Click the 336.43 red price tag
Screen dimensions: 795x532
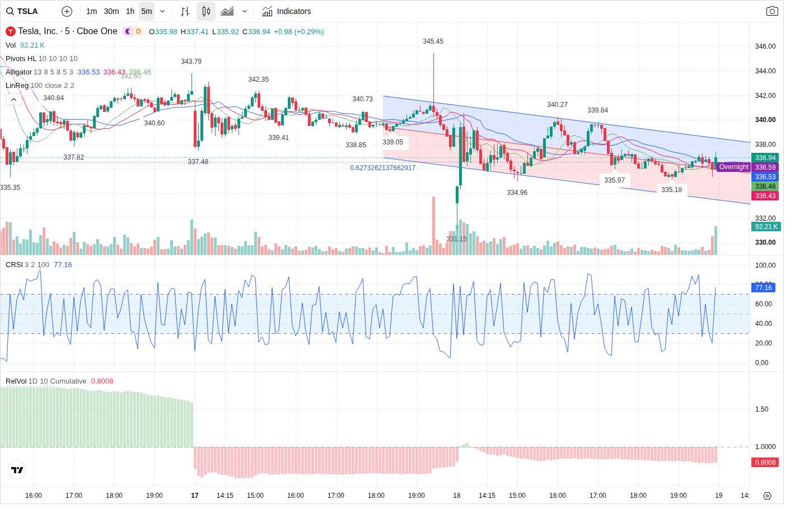coord(765,196)
